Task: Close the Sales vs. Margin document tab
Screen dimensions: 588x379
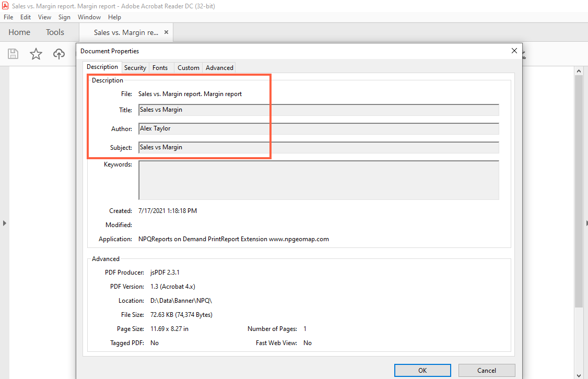Action: tap(166, 32)
